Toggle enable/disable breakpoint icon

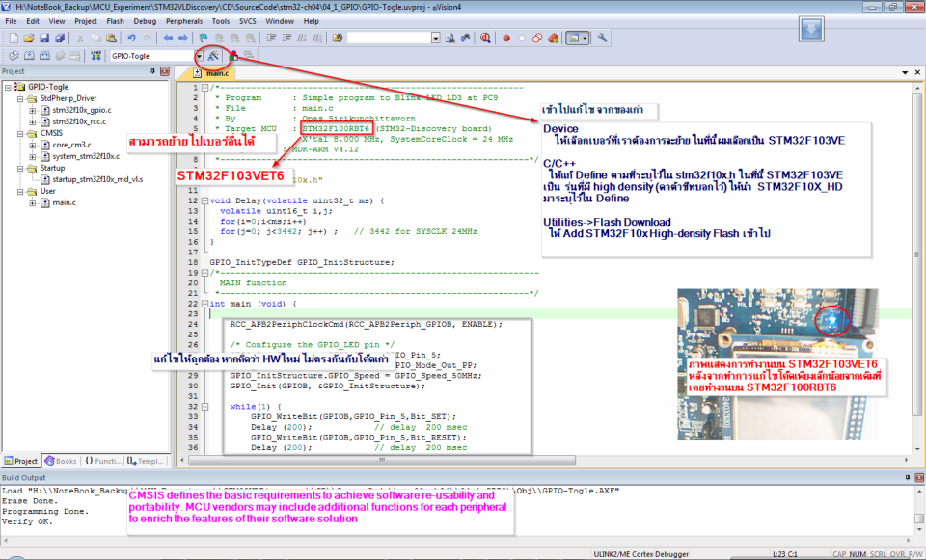[x=522, y=39]
